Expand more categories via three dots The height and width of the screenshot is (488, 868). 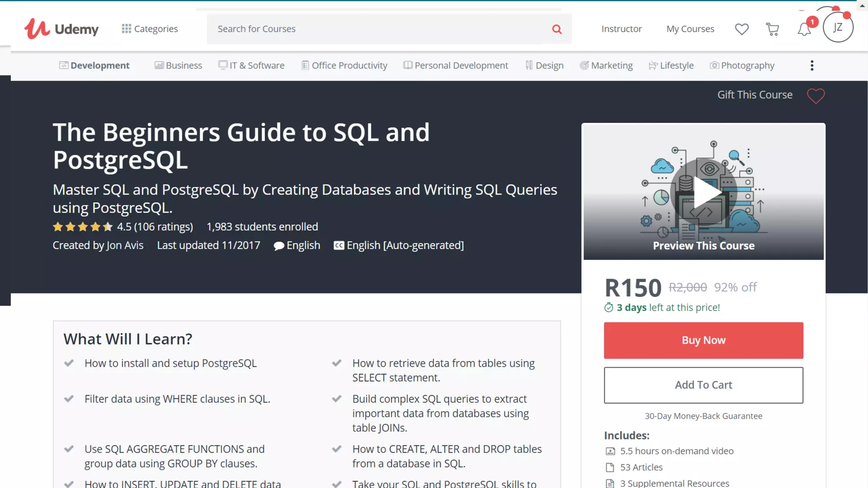click(x=812, y=65)
